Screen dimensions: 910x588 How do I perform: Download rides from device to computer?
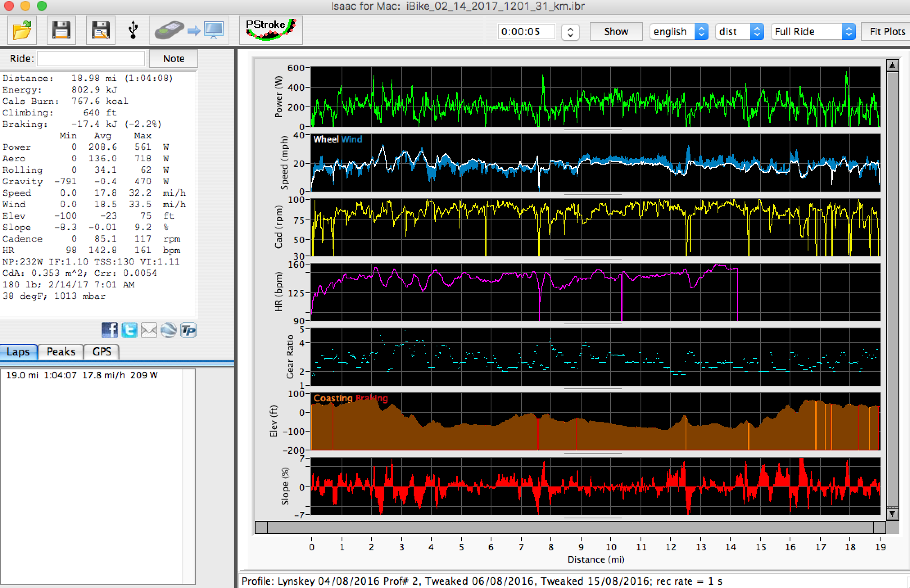[189, 31]
